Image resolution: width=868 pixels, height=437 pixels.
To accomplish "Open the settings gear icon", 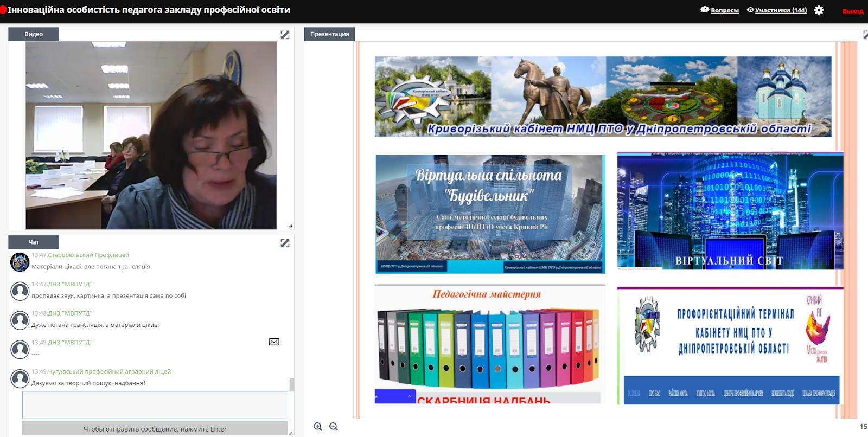I will (x=819, y=10).
